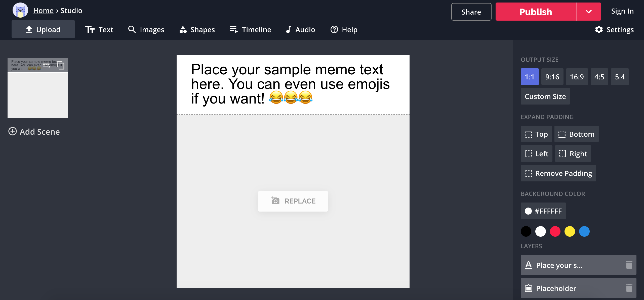
Task: Delete the 'Place your s...' text layer
Action: tap(629, 265)
